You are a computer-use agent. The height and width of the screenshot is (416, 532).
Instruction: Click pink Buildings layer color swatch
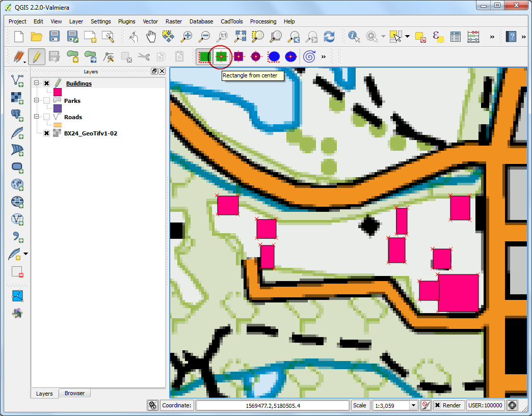58,92
